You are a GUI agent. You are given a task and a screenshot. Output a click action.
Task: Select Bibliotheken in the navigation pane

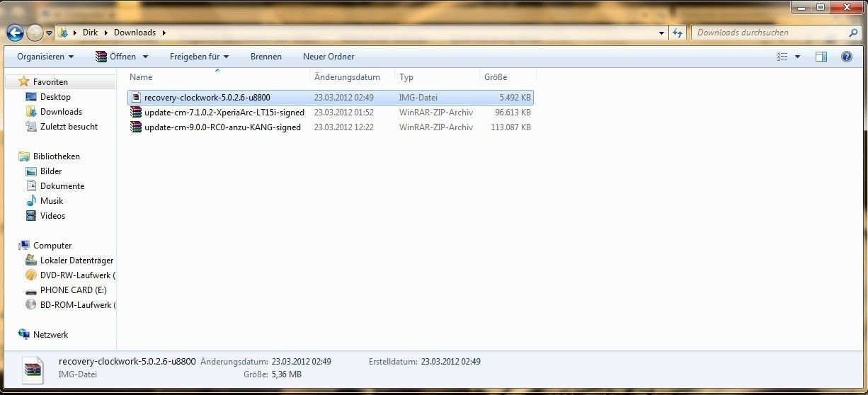pos(56,156)
